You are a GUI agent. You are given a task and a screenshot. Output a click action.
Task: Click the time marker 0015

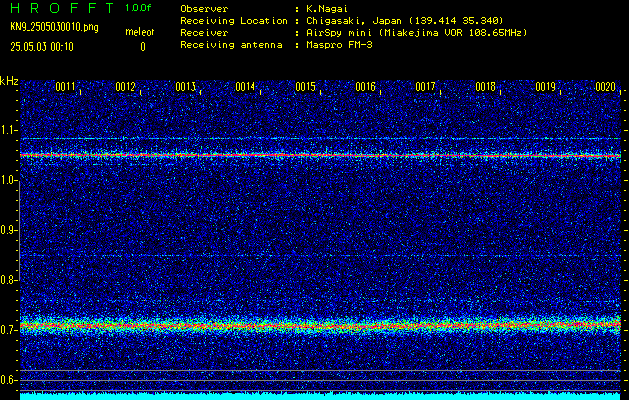point(305,87)
